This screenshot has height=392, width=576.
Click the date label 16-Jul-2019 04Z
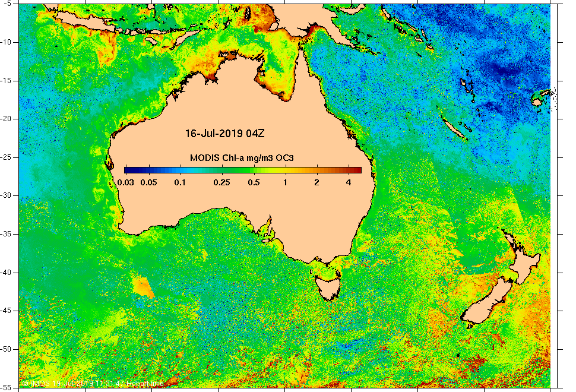pyautogui.click(x=224, y=134)
